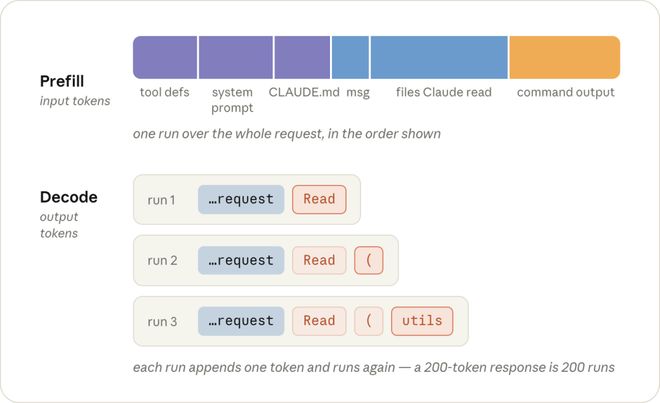The image size is (660, 403).
Task: Click the run 1 label
Action: [x=161, y=200]
